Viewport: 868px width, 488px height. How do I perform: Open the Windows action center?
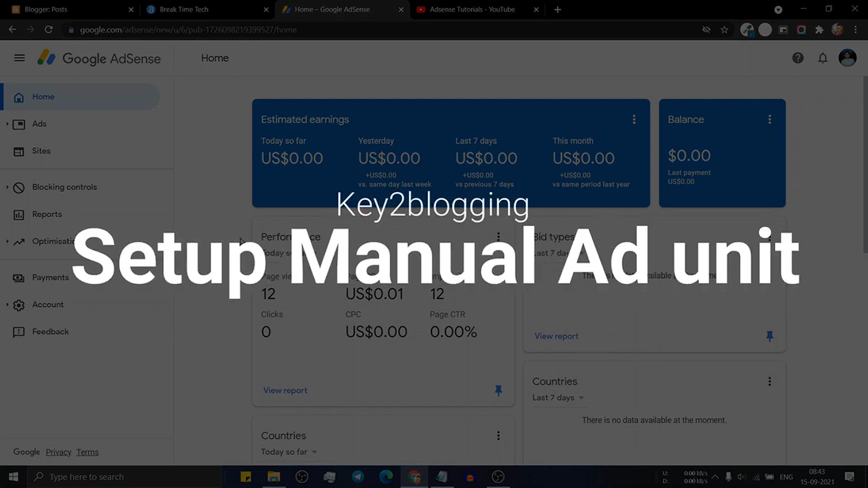click(x=849, y=477)
